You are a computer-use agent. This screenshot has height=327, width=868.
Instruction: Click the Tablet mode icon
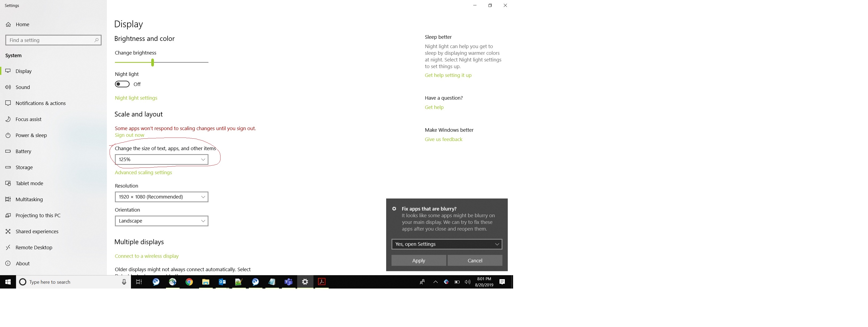coord(8,183)
